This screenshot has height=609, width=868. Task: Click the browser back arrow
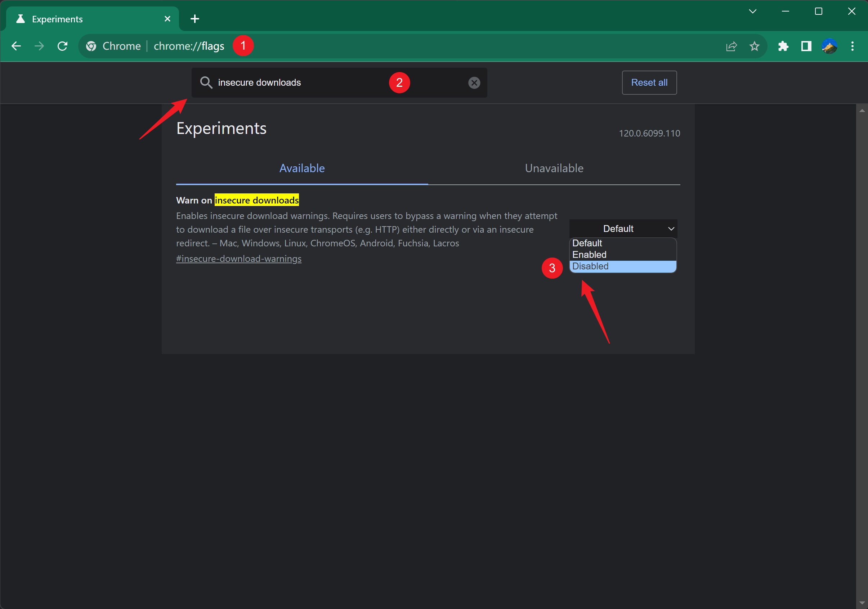16,46
